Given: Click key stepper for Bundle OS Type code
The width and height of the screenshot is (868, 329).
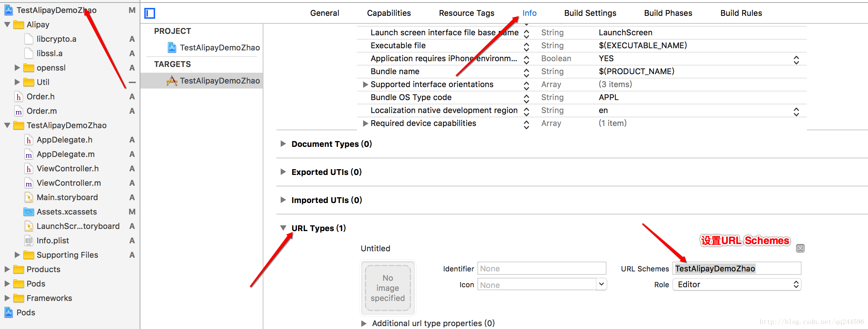Looking at the screenshot, I should point(526,99).
